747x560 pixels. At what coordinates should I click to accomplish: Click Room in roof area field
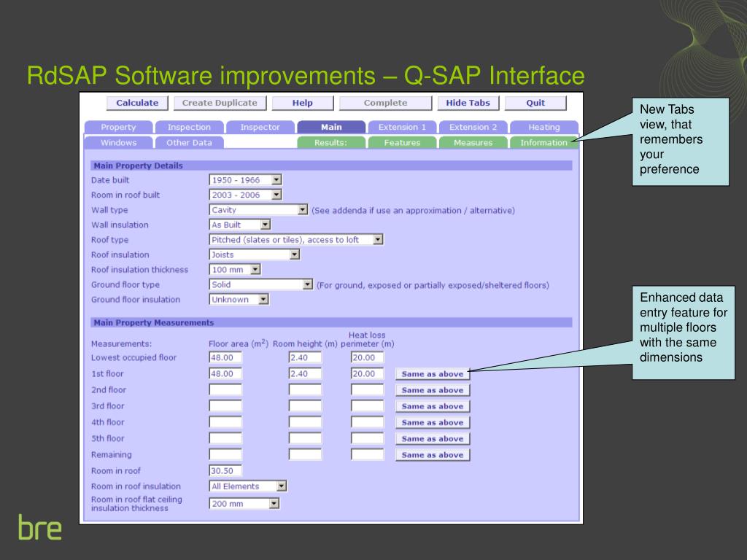tap(225, 470)
